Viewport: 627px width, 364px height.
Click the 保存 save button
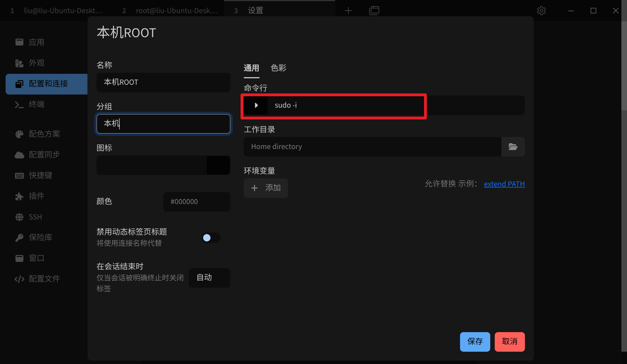[x=475, y=342]
